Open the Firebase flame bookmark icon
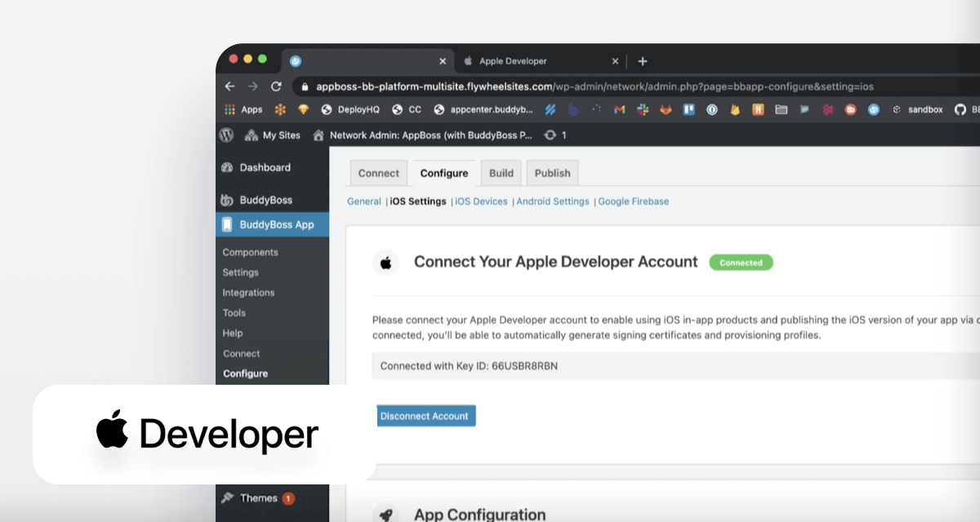980x522 pixels. [x=735, y=109]
